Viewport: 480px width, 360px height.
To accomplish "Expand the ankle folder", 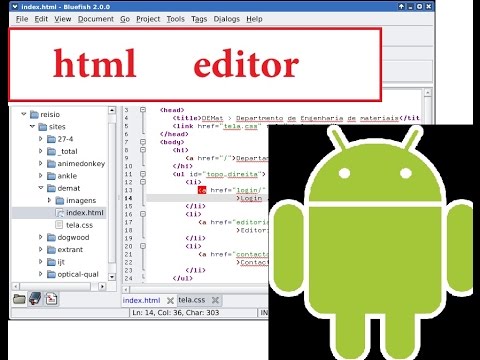I will coord(41,176).
